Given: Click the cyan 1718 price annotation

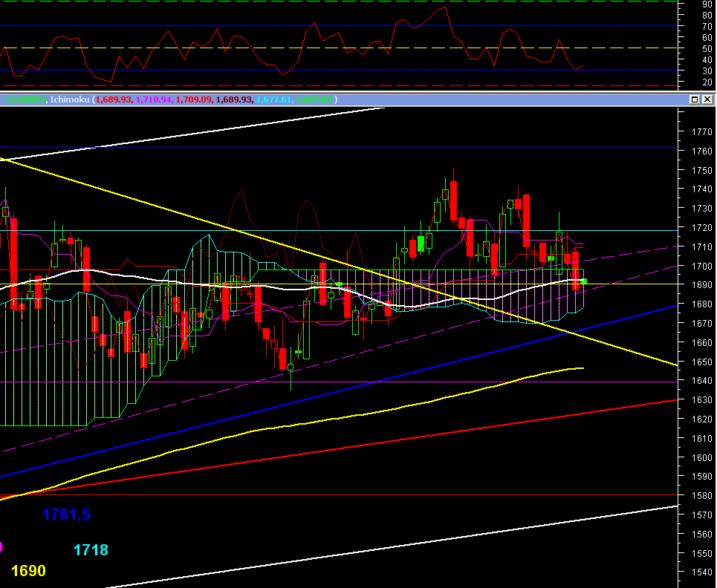Looking at the screenshot, I should click(x=91, y=550).
